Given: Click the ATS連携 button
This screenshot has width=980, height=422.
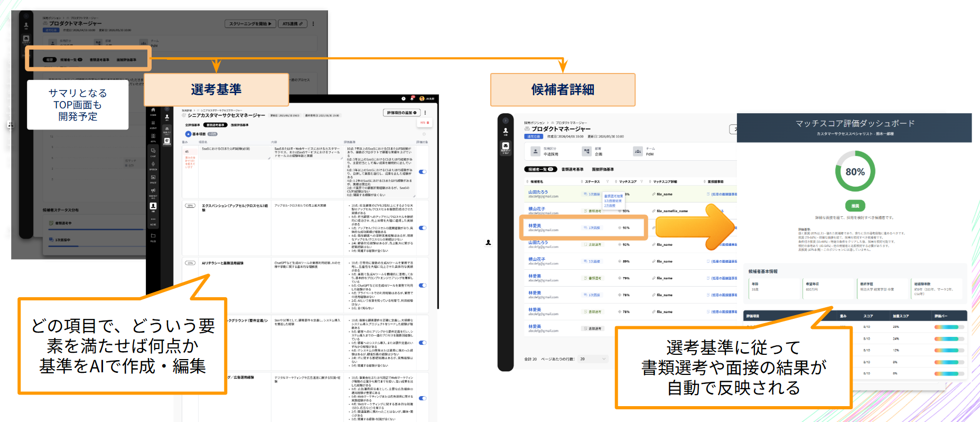Looking at the screenshot, I should pos(293,24).
